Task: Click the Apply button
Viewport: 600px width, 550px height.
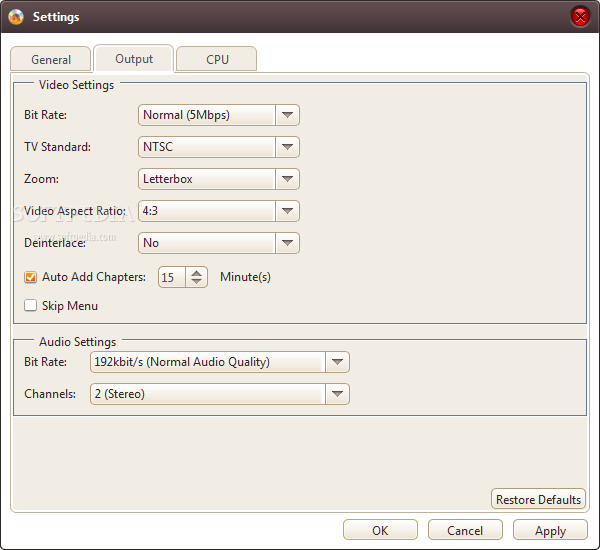Action: click(550, 530)
